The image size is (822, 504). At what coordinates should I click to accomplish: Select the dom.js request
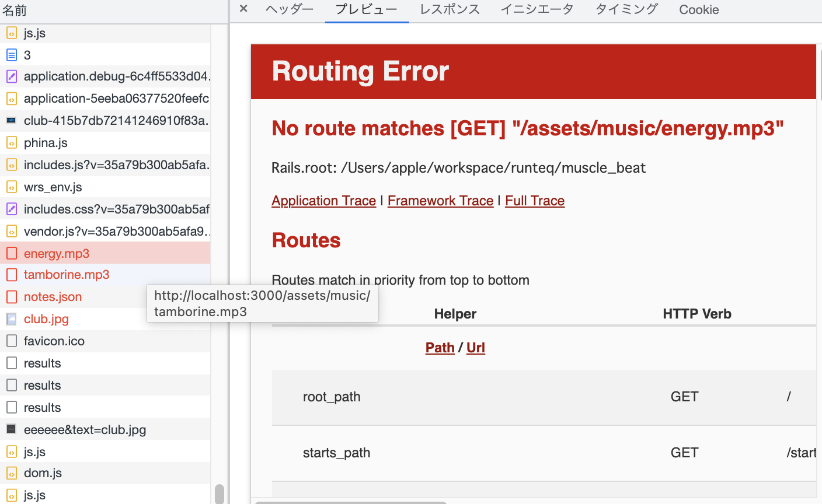105,473
